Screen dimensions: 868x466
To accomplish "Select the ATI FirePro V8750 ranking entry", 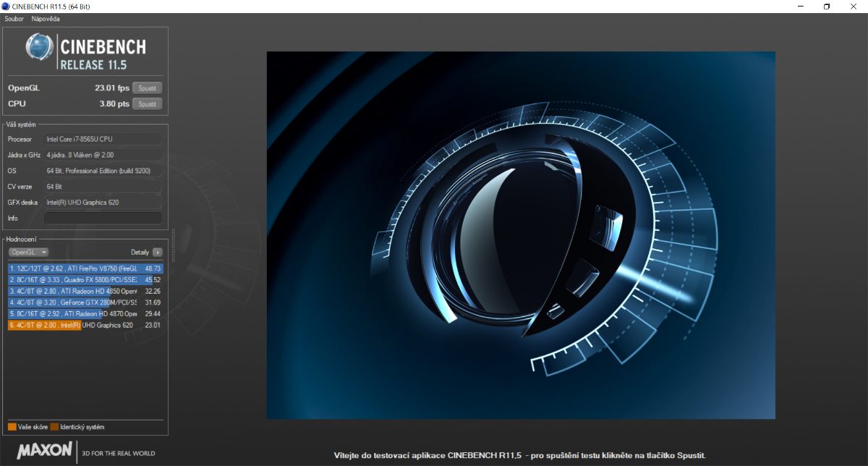I will point(85,268).
